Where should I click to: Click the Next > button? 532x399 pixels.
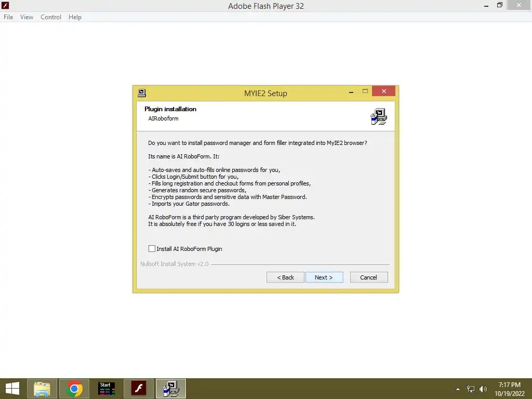tap(324, 277)
